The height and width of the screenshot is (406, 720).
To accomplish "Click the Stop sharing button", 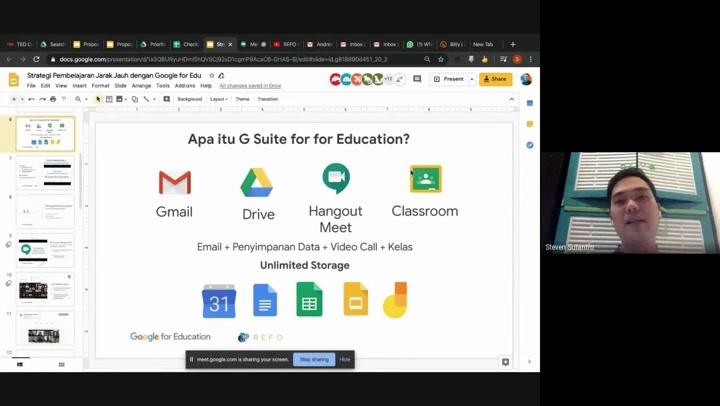I will [x=314, y=360].
